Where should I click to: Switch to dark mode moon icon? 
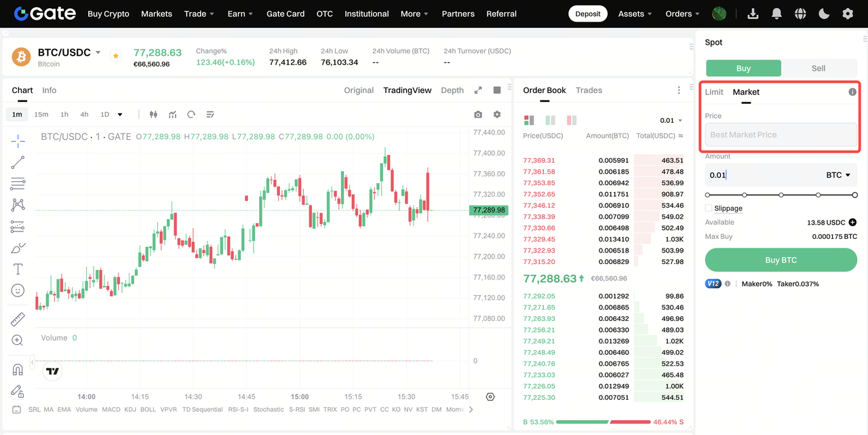click(824, 14)
